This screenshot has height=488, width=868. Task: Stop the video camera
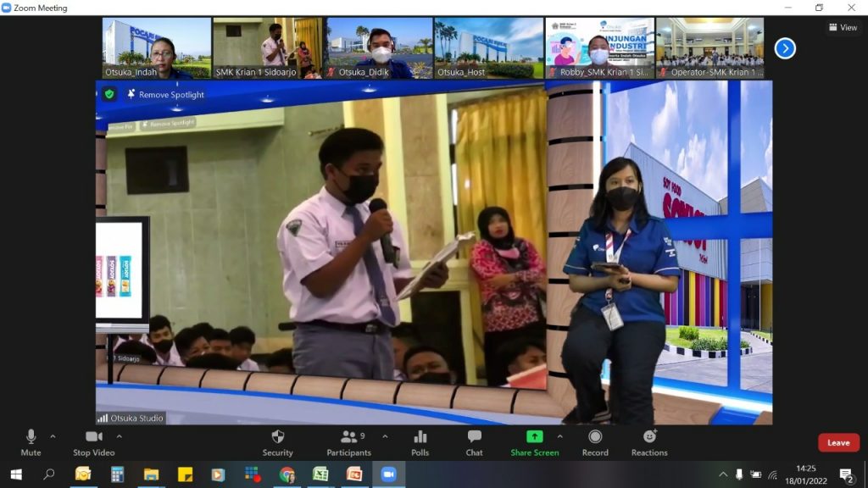coord(93,442)
